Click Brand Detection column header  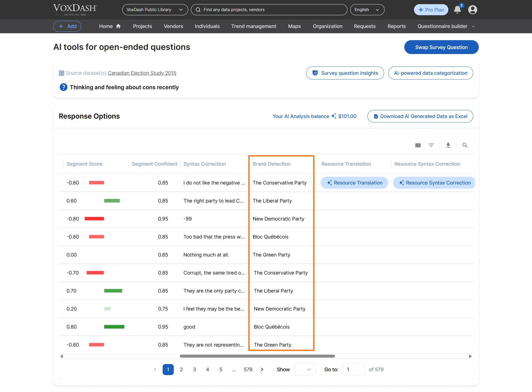pyautogui.click(x=272, y=164)
